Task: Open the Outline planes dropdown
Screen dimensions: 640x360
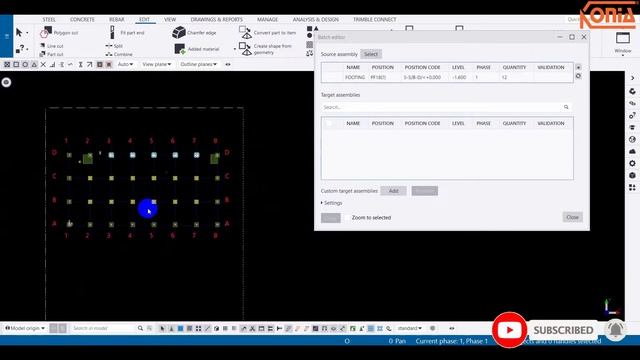Action: click(x=198, y=64)
